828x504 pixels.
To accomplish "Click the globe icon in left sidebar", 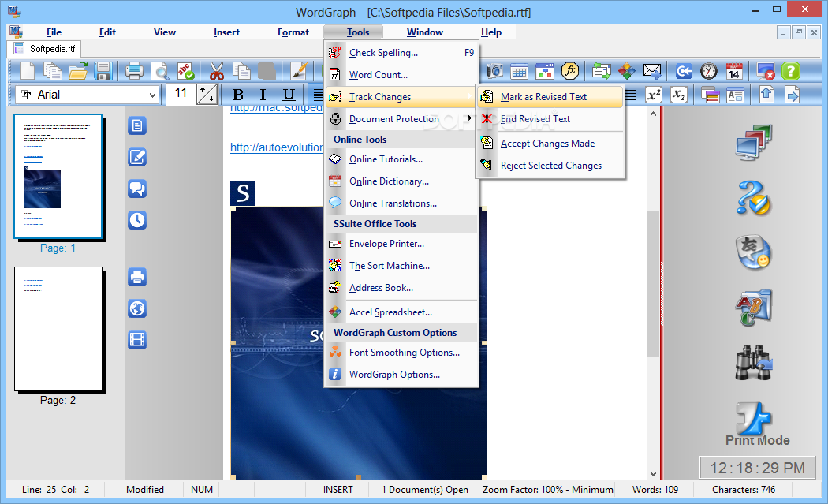I will click(137, 308).
